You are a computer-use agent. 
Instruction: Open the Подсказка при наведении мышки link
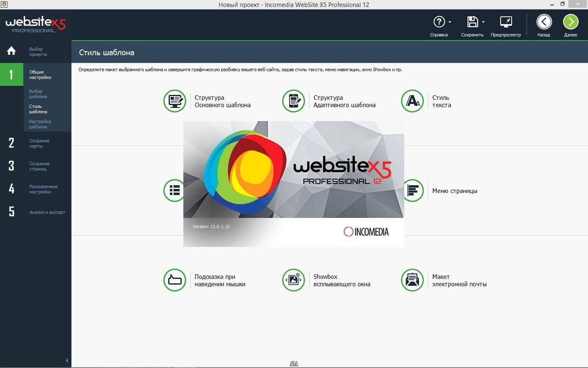(x=220, y=280)
